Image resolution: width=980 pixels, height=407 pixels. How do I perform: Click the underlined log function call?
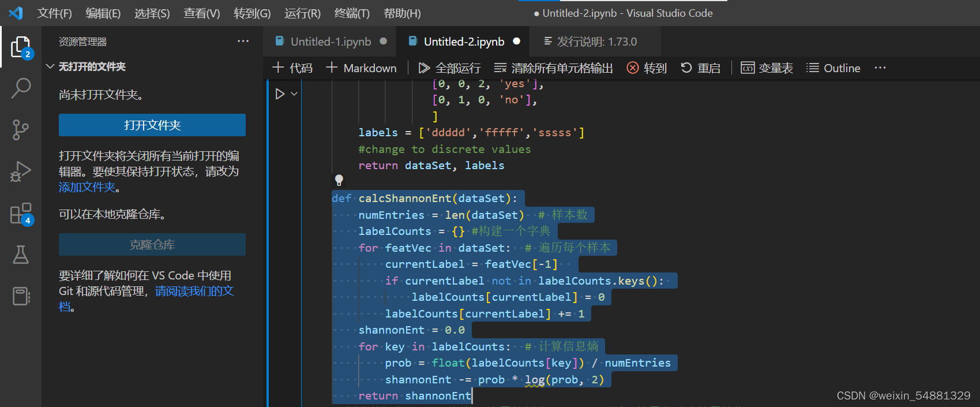tap(535, 380)
